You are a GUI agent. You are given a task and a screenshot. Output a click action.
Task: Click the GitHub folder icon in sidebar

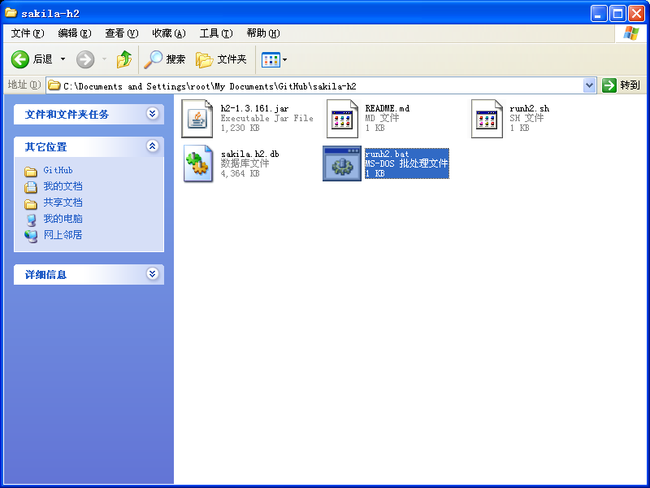tap(30, 171)
